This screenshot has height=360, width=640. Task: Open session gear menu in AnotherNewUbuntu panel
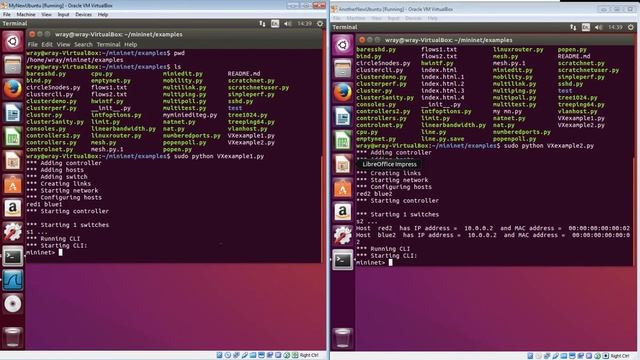click(x=631, y=27)
